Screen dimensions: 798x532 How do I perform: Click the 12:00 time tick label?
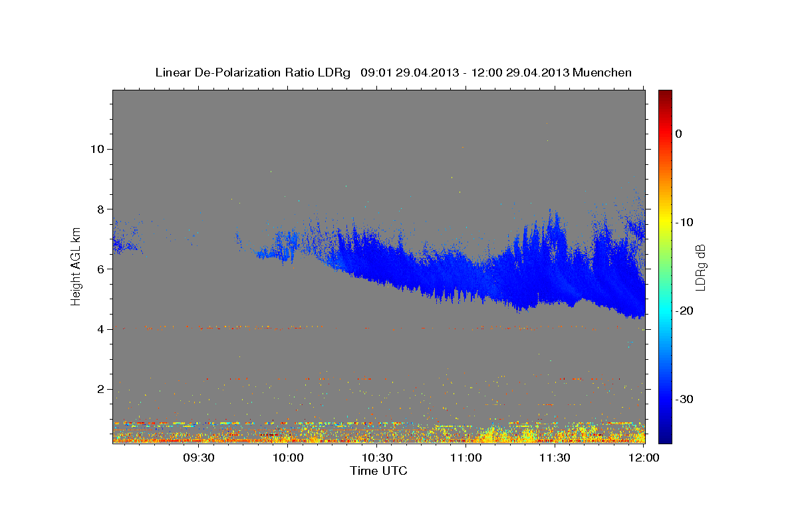643,458
